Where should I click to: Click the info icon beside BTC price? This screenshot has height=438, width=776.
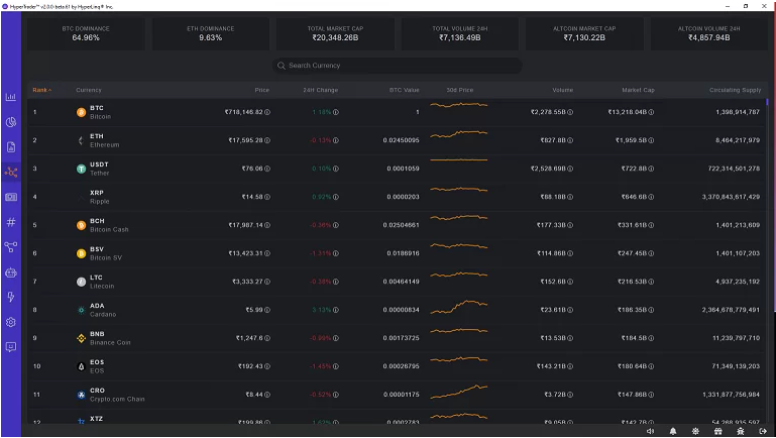(x=267, y=112)
